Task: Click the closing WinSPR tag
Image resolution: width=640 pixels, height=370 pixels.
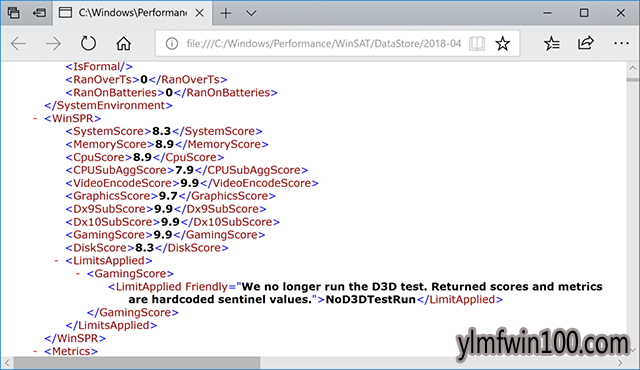Action: [75, 339]
